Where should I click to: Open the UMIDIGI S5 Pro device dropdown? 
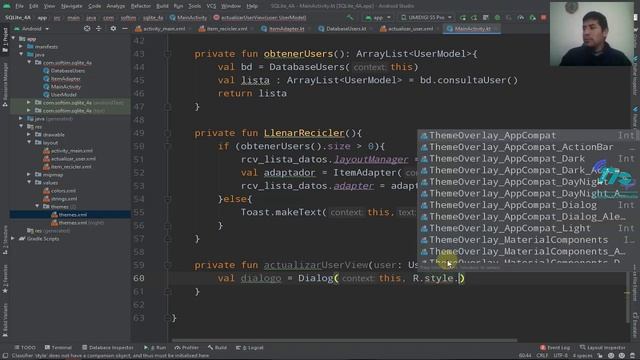426,18
